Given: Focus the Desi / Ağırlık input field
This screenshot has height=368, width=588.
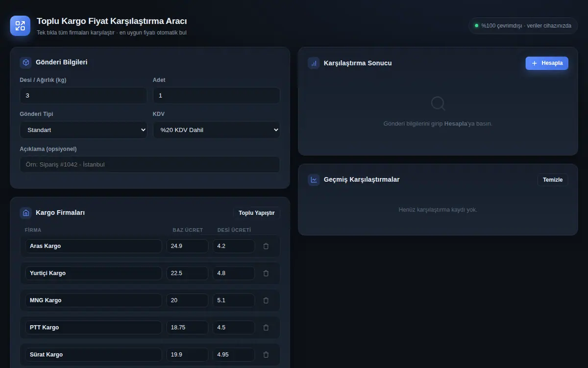Looking at the screenshot, I should coord(83,96).
